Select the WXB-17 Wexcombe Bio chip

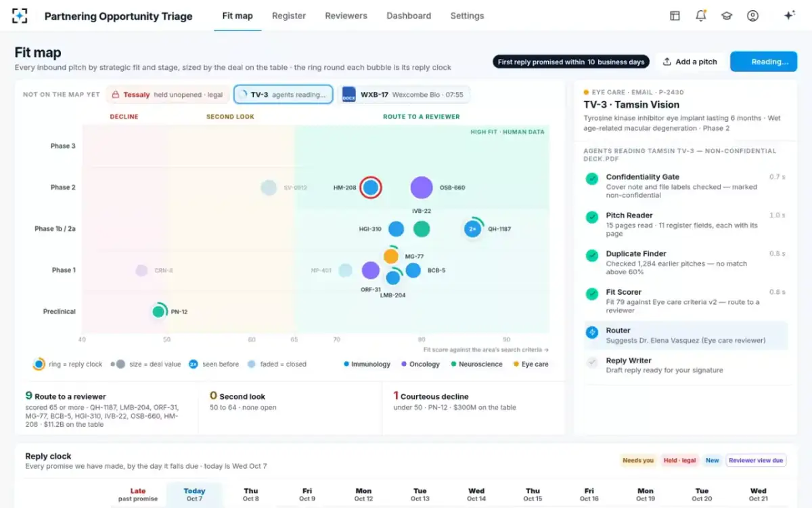pyautogui.click(x=404, y=95)
